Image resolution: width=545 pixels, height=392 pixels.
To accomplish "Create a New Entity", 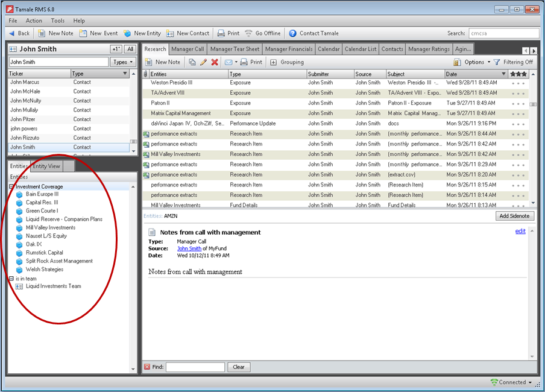I will [142, 33].
